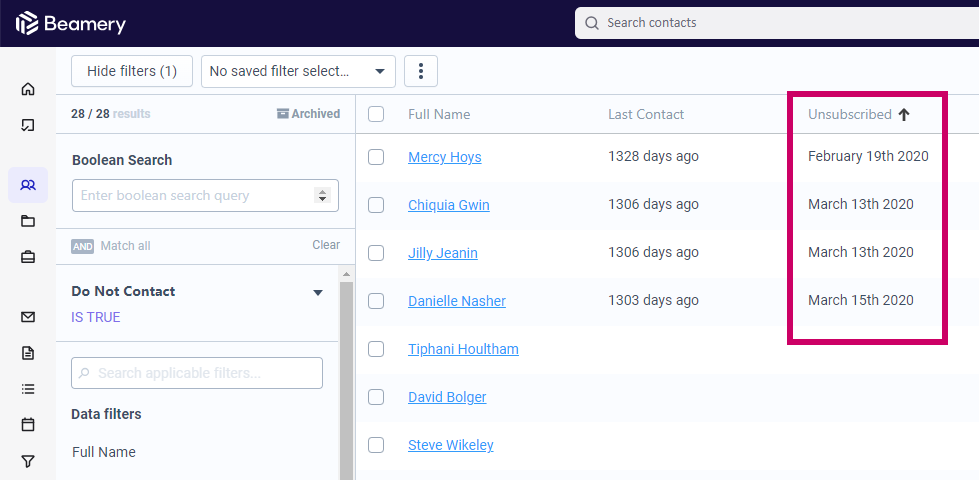Viewport: 979px width, 480px height.
Task: Open the tasks checklist sidebar icon
Action: (x=27, y=125)
